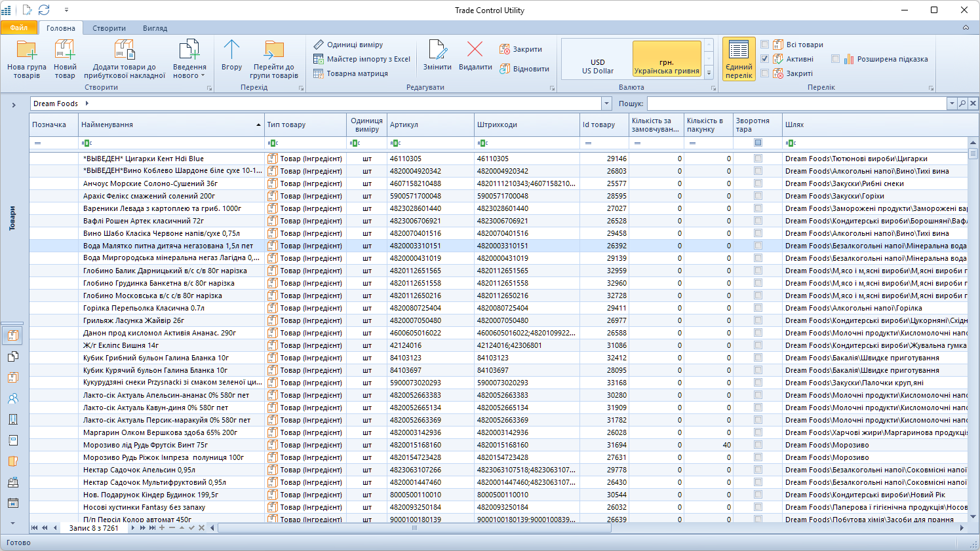Click the Товарна матриця button
The width and height of the screenshot is (980, 551).
click(351, 73)
